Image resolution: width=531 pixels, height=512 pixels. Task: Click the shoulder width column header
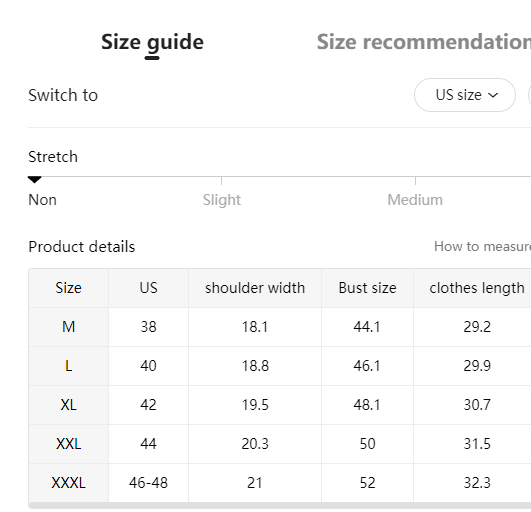(x=255, y=288)
